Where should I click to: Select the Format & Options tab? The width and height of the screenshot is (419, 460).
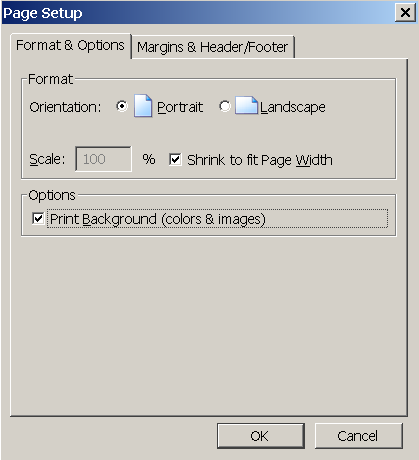[70, 45]
